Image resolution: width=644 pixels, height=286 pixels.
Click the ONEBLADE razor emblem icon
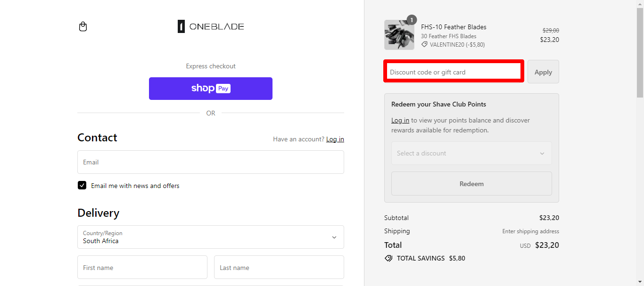pyautogui.click(x=182, y=26)
